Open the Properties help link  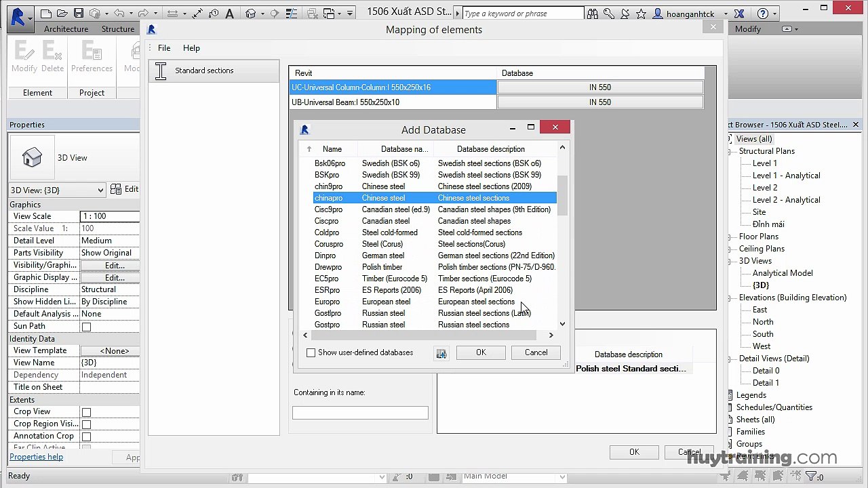36,457
